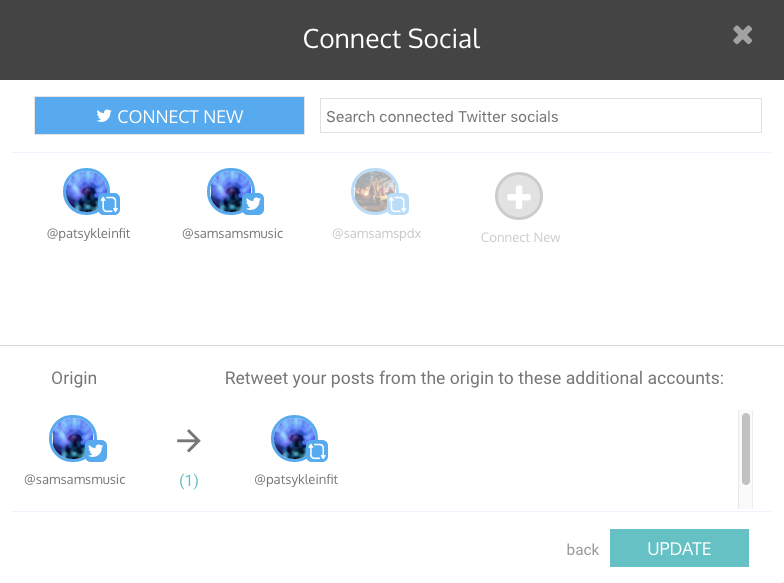Click the (1) retweet count label
The height and width of the screenshot is (583, 784).
click(x=188, y=480)
